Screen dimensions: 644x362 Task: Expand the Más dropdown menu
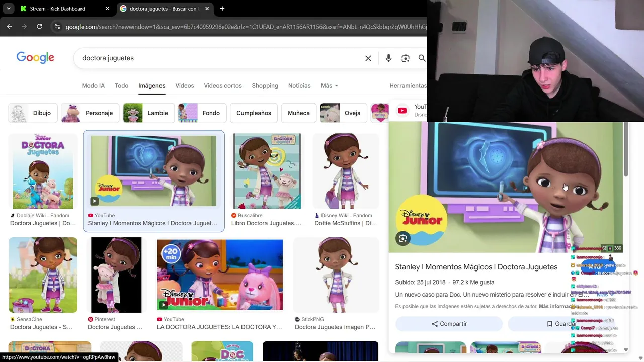tap(329, 86)
